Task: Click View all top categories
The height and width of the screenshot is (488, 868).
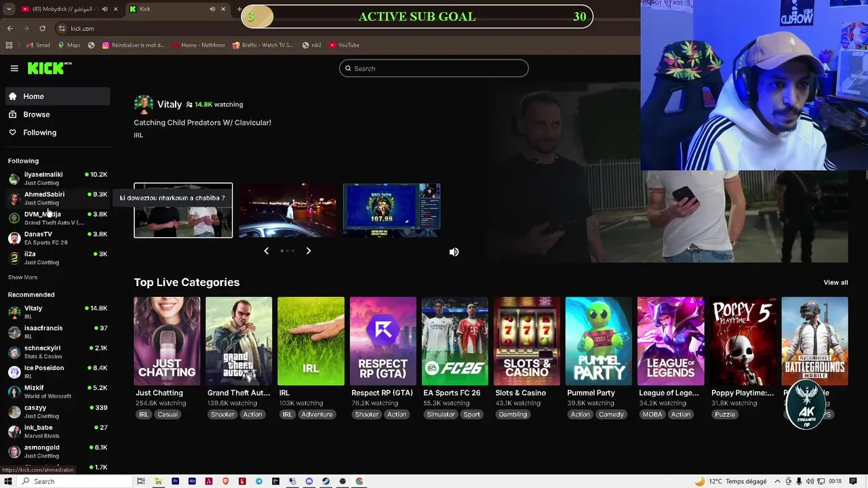Action: pos(835,283)
